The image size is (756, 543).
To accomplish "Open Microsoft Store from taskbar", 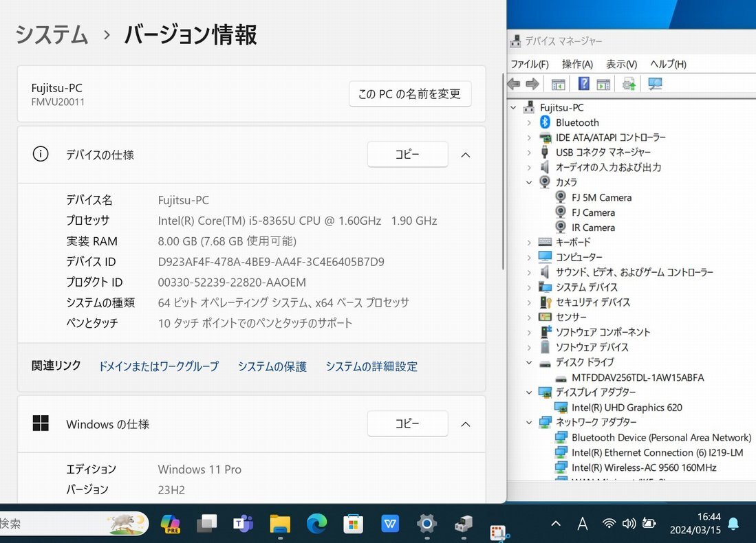I will (x=354, y=524).
